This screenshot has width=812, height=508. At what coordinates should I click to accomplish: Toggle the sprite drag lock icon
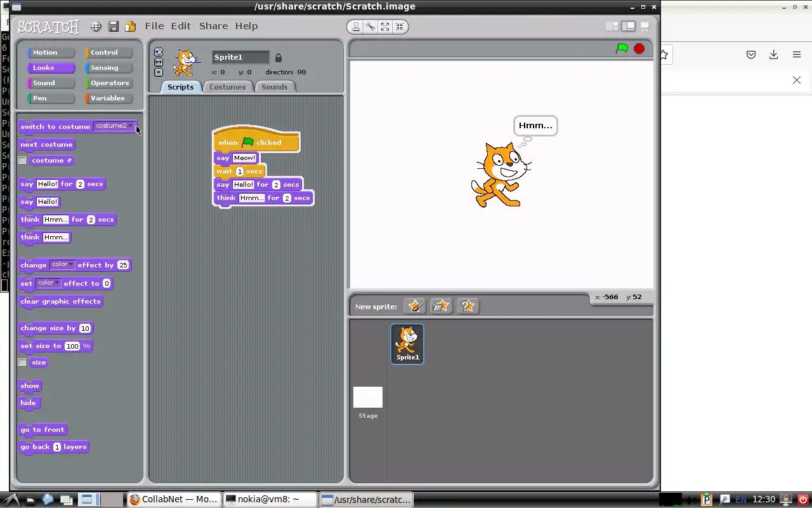278,57
